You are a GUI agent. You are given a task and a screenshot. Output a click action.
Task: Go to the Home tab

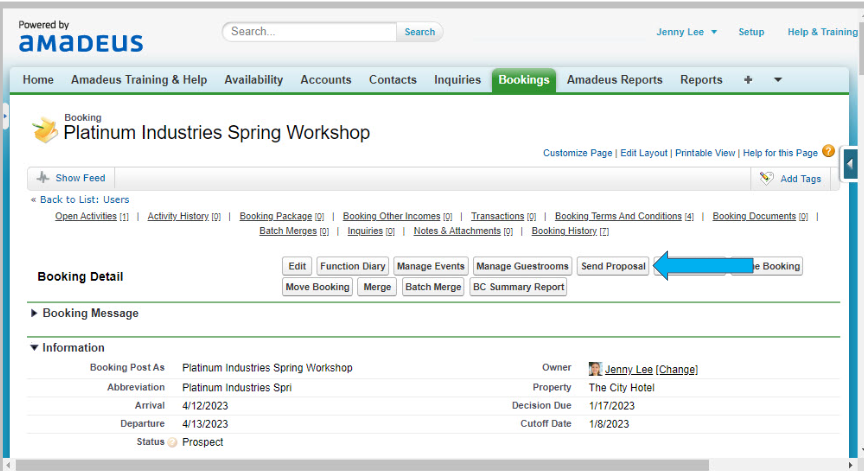pos(38,80)
